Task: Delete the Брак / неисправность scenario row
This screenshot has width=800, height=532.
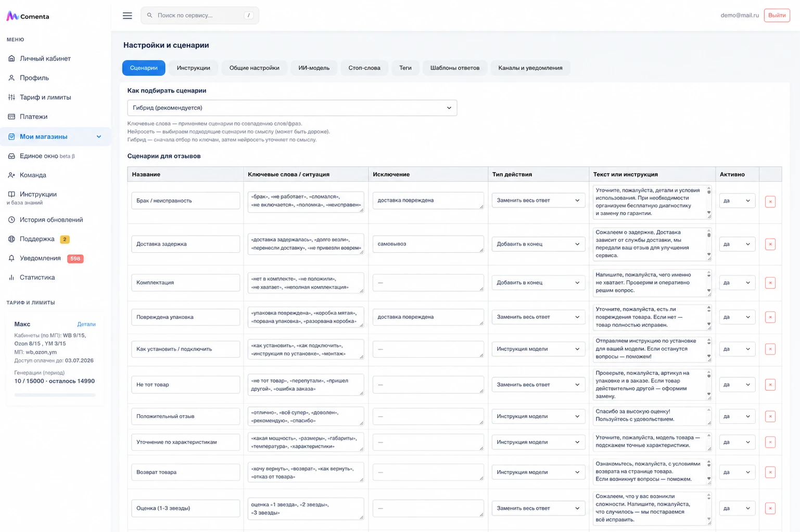Action: (770, 201)
